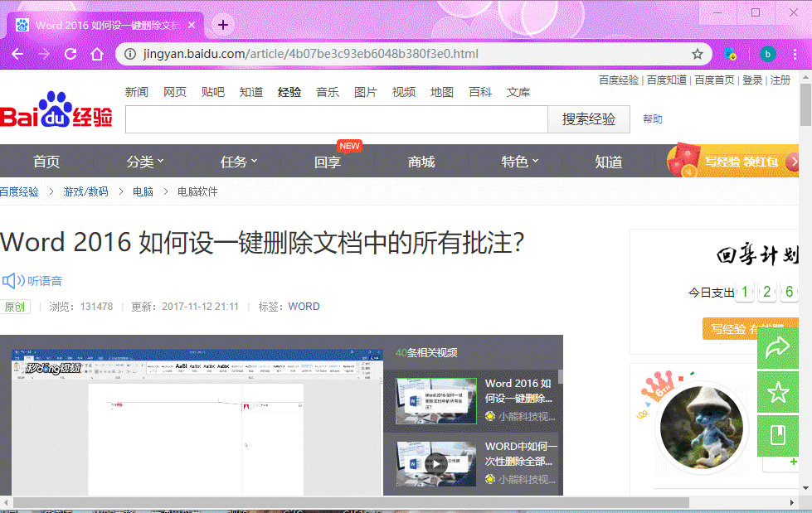This screenshot has height=513, width=812.
Task: Expand the 特色 dropdown menu
Action: (x=520, y=162)
